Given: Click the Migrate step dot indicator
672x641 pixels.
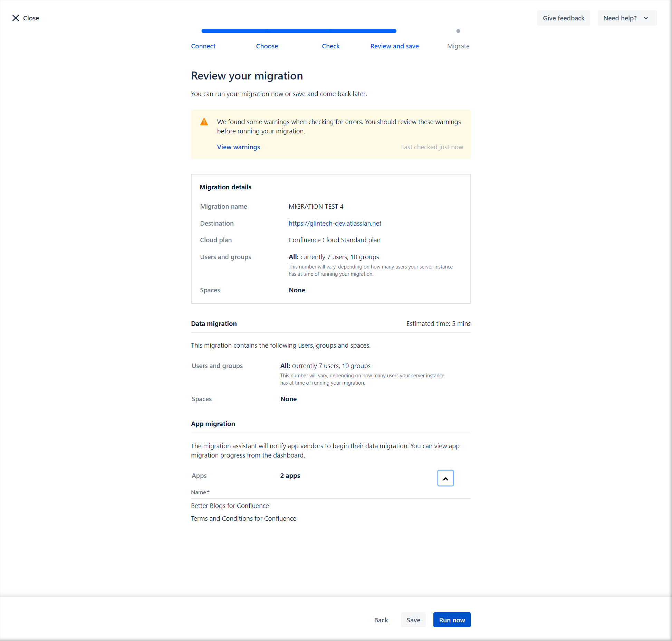Looking at the screenshot, I should (458, 31).
